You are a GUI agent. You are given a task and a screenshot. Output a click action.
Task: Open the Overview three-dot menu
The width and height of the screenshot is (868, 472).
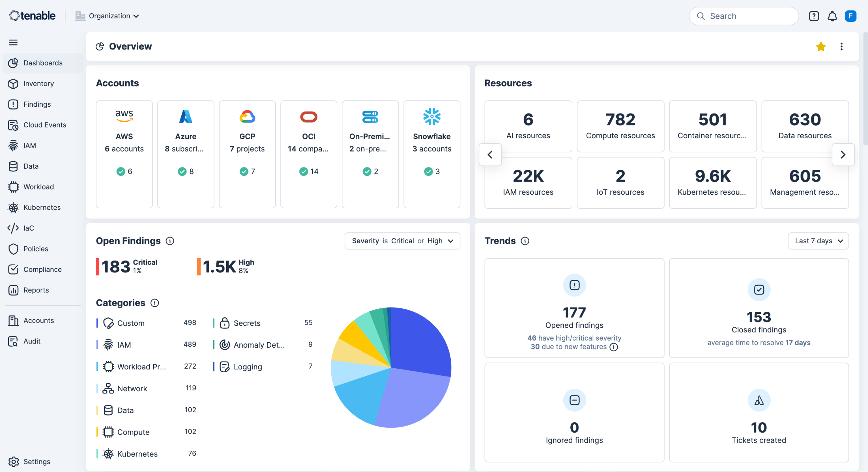[x=841, y=46]
